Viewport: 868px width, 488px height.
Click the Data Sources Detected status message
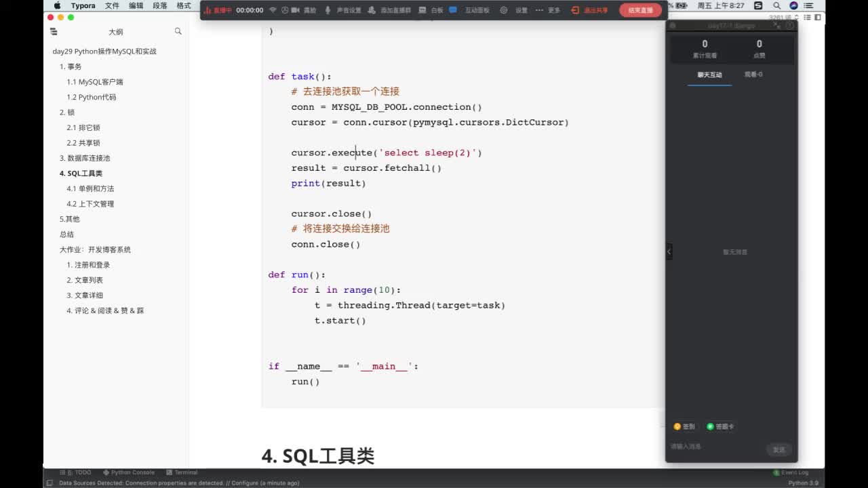(179, 483)
